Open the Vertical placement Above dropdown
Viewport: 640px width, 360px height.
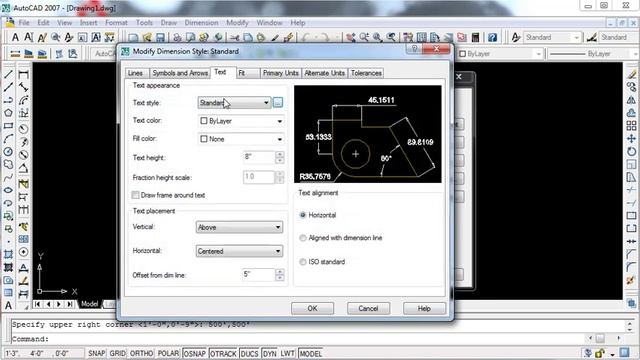(239, 227)
